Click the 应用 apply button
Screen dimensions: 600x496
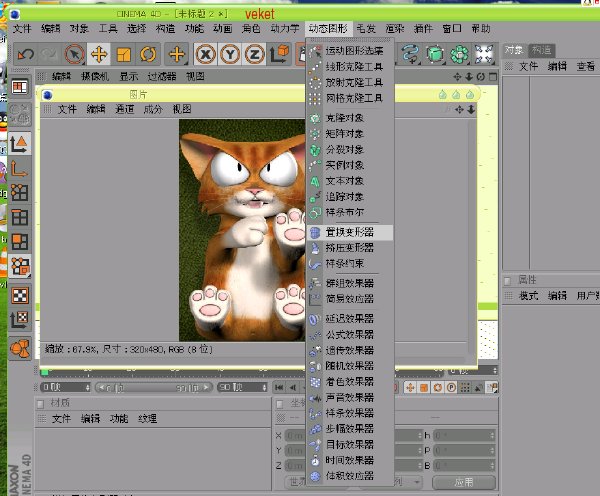(x=464, y=482)
